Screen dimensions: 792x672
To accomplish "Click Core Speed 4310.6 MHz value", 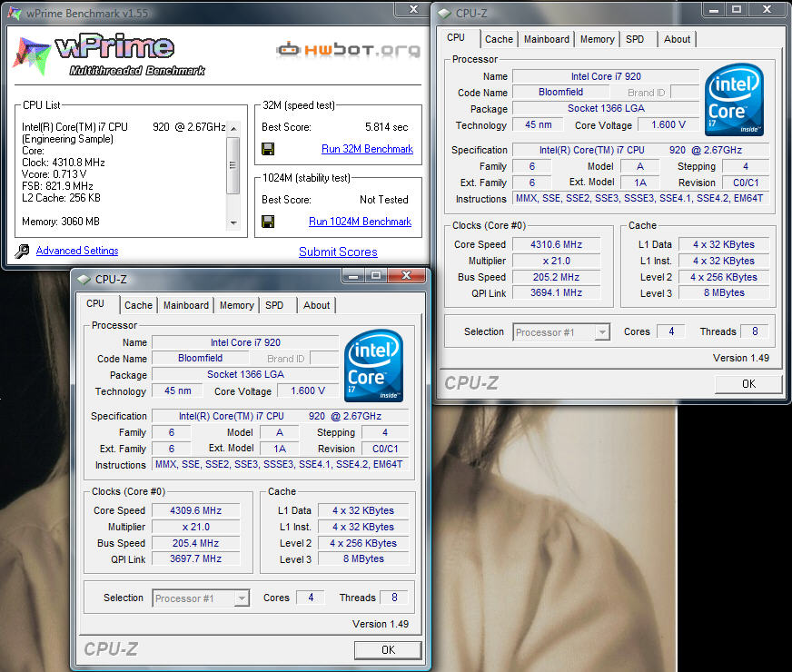I will coord(556,245).
